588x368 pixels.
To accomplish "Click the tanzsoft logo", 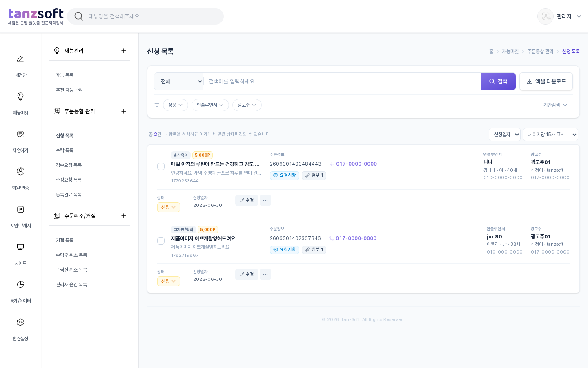I will (36, 16).
